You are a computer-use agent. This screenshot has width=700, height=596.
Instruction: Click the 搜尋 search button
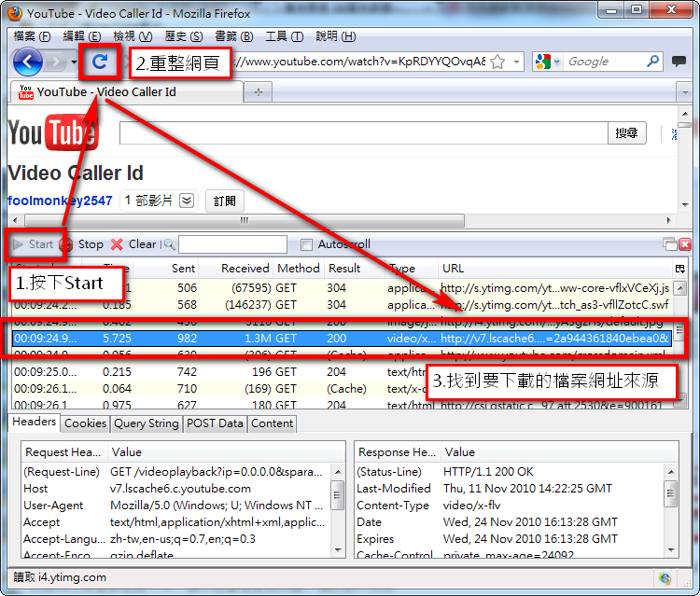[627, 133]
